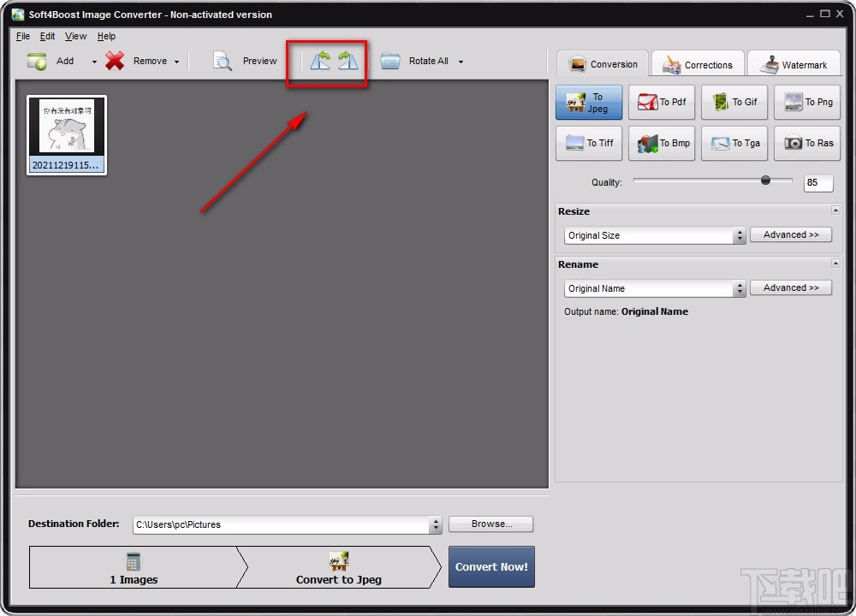Viewport: 856px width, 616px height.
Task: Select the To Jpeg format
Action: point(589,102)
